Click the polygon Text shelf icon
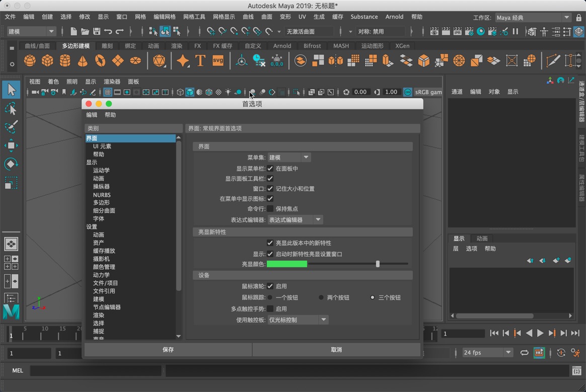Image resolution: width=586 pixels, height=392 pixels. (x=201, y=60)
